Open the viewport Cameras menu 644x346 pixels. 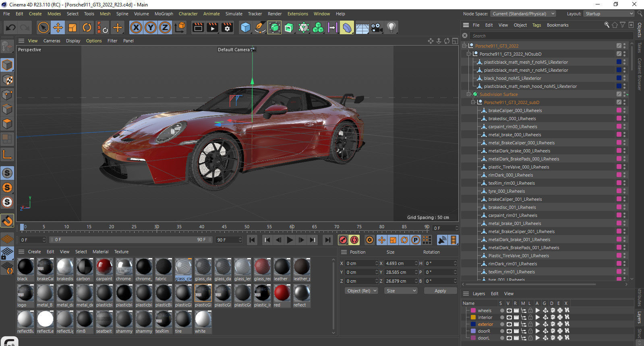click(x=52, y=41)
